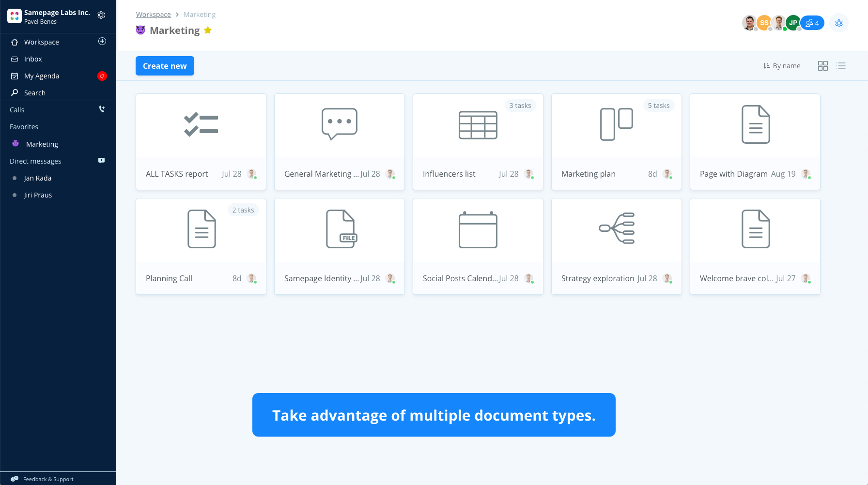
Task: Click the 2 tasks badge
Action: click(x=243, y=210)
